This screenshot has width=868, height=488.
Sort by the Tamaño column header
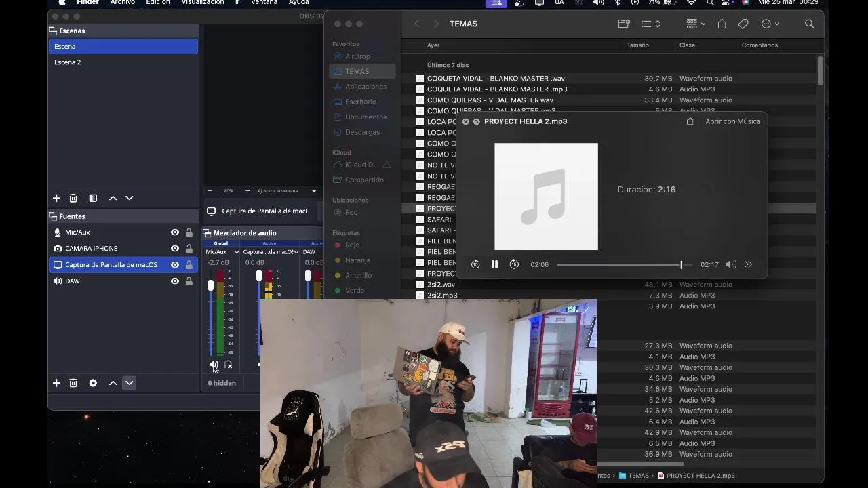coord(637,45)
